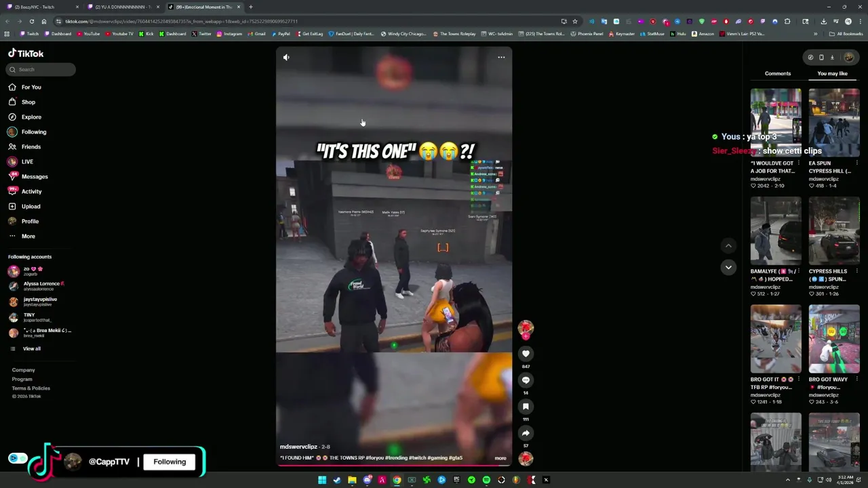Open Alyssa Lorrence's account
The width and height of the screenshot is (868, 488).
pos(37,286)
